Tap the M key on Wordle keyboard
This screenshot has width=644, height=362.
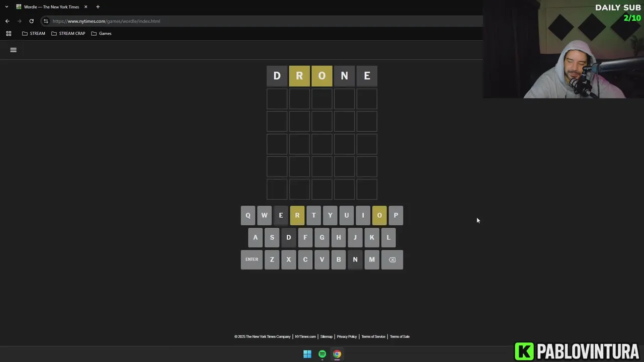[x=372, y=259]
